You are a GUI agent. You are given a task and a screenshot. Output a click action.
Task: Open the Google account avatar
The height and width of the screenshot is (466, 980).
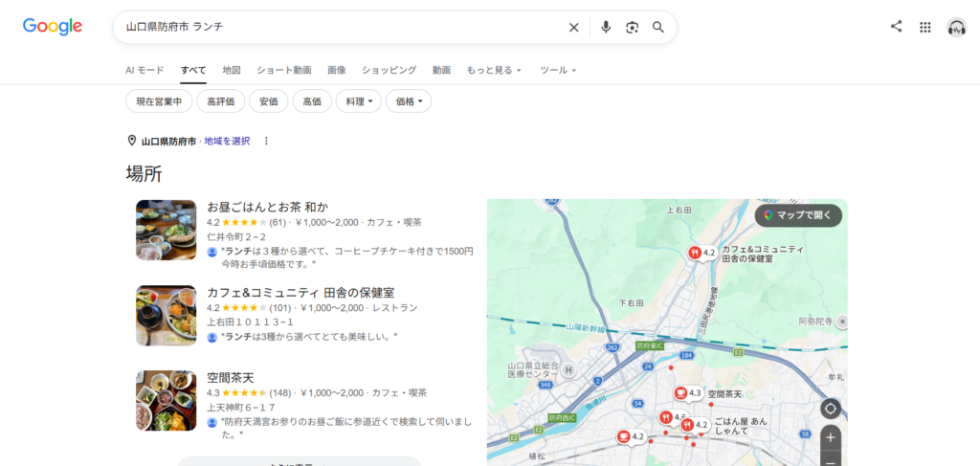point(957,27)
